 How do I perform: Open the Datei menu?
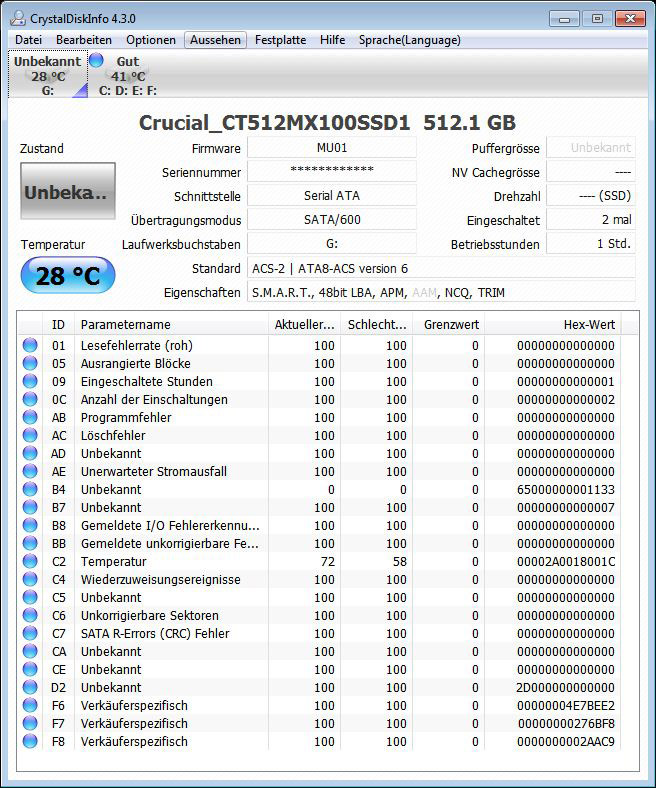click(x=28, y=40)
